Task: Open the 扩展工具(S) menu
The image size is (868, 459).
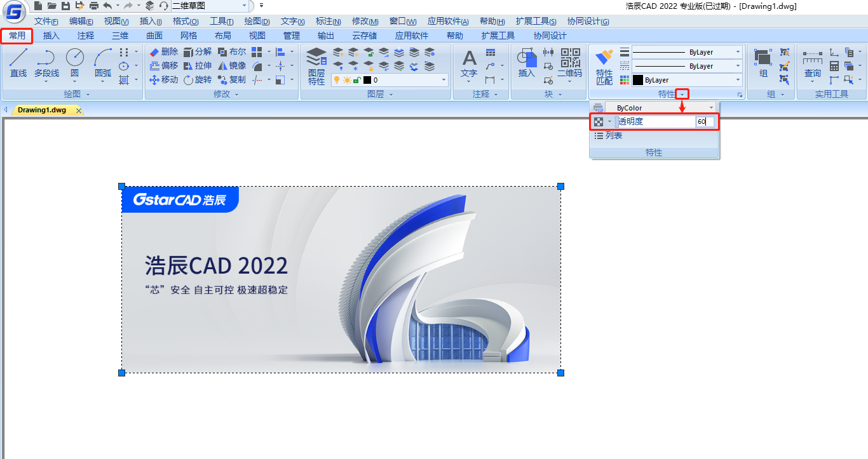Action: point(536,22)
